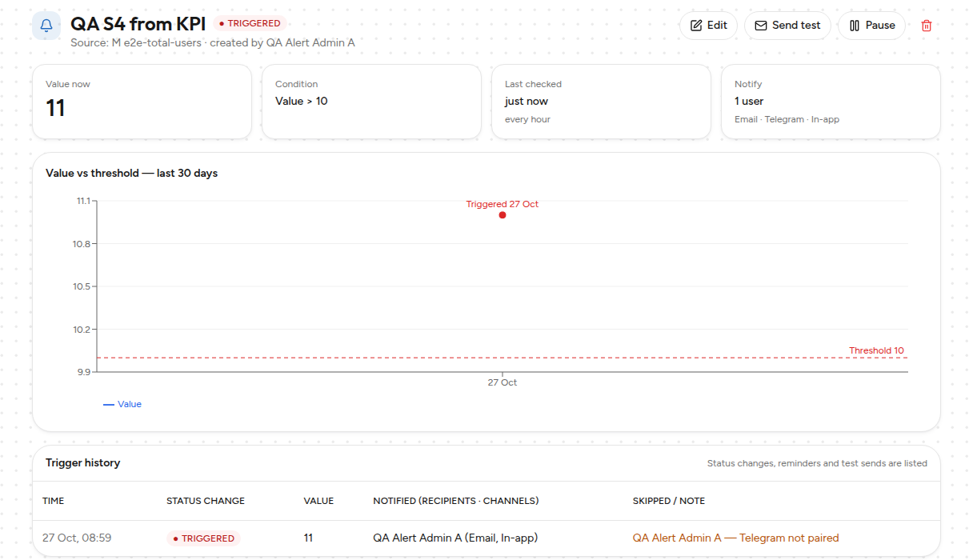Select the red Triggered 27 Oct data point

point(503,214)
